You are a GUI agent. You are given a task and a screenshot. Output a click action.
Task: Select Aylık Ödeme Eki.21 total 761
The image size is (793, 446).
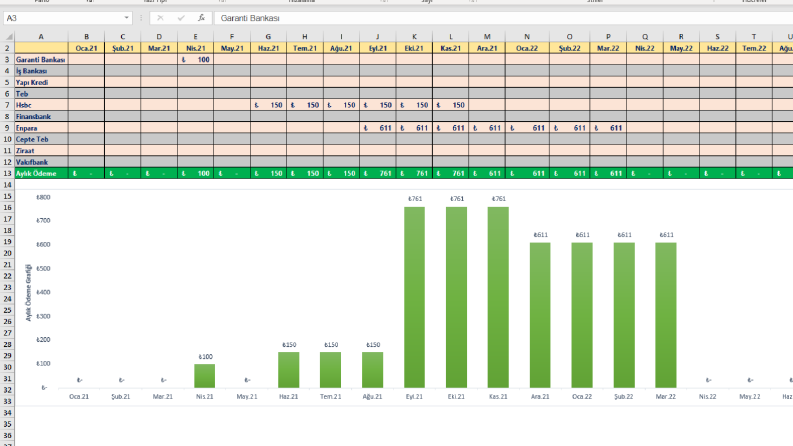(x=414, y=173)
